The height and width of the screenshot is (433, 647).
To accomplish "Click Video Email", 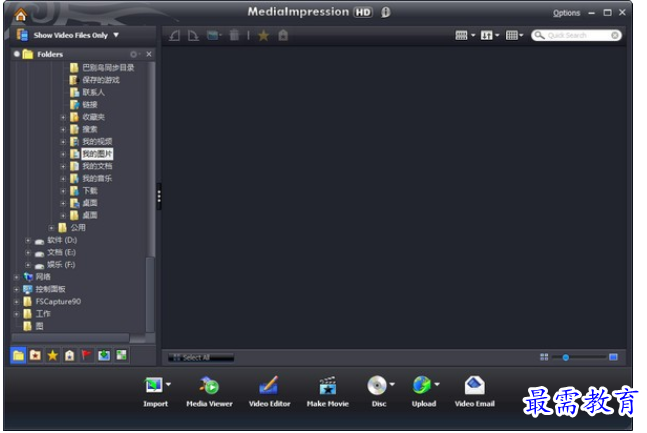I will click(x=475, y=392).
